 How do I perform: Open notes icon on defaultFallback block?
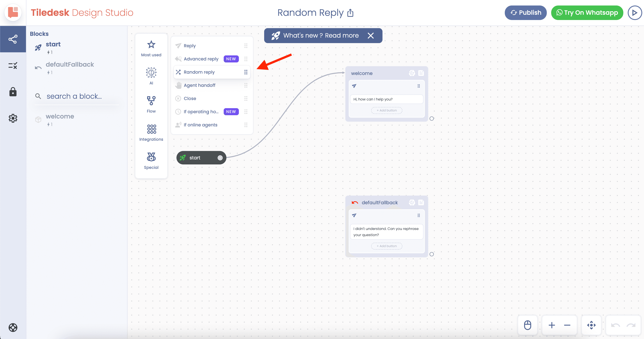(x=421, y=202)
